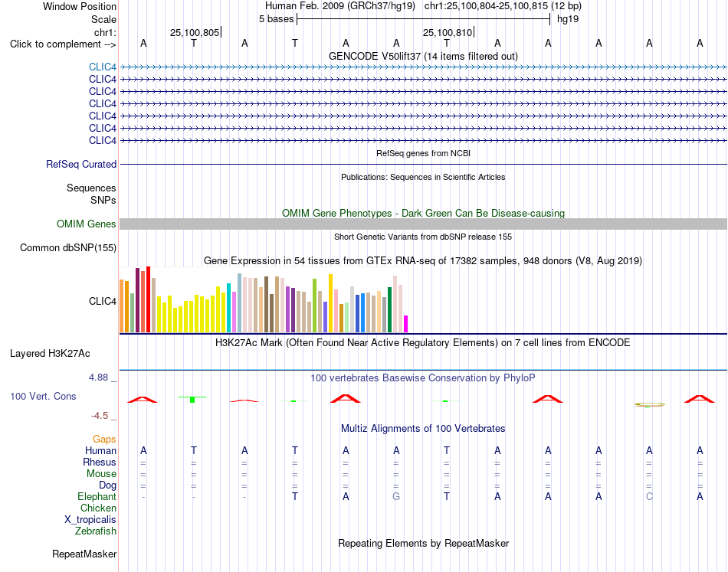Click the "Click to complement -->" label
Screen dimensions: 728x572
point(63,44)
